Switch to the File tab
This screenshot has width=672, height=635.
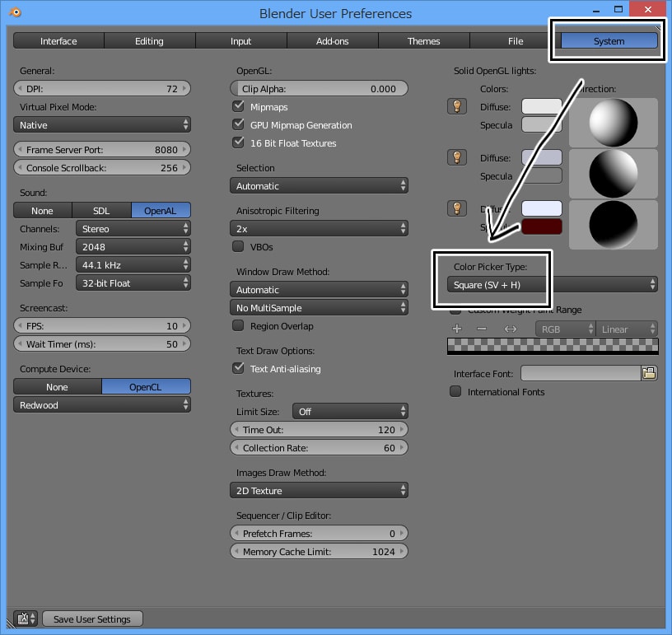(516, 40)
